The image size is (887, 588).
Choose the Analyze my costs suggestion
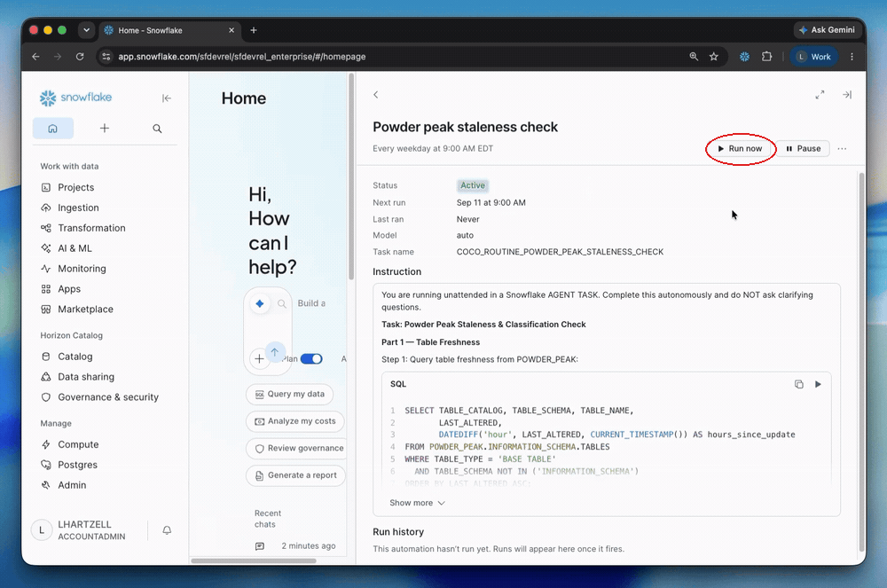[x=295, y=421]
